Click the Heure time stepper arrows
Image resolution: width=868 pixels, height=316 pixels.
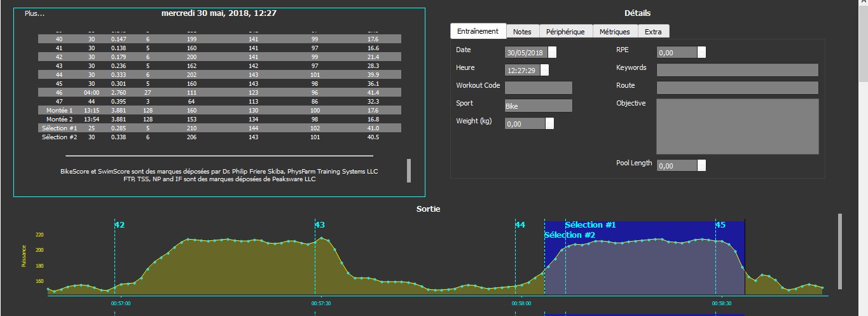pos(544,71)
